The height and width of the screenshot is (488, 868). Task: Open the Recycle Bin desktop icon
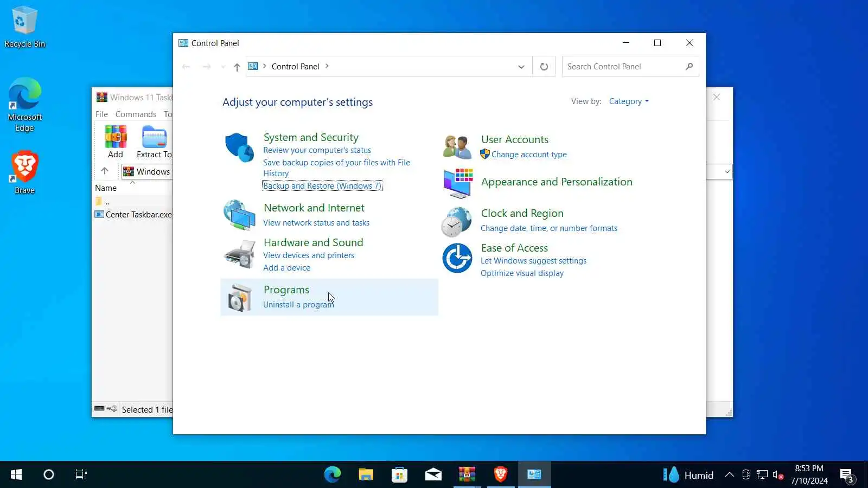coord(24,27)
